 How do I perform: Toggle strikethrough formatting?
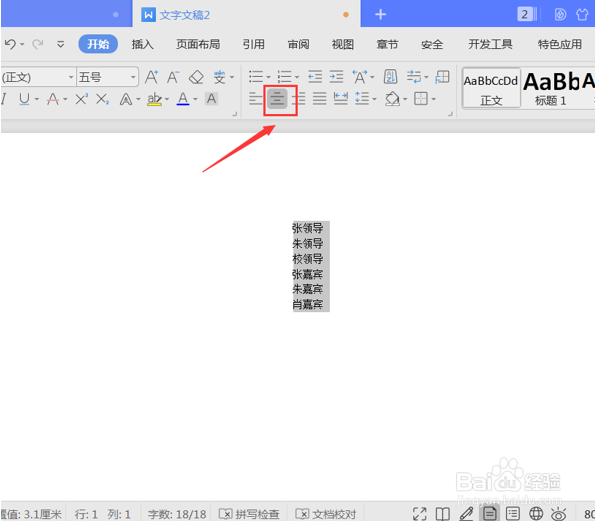52,99
